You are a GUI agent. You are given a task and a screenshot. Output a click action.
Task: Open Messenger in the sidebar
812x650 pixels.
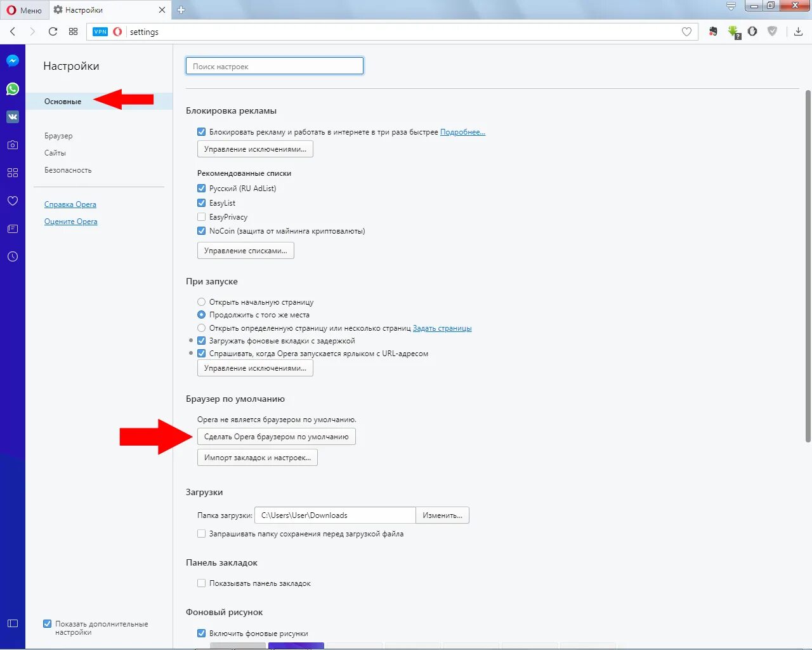coord(13,61)
